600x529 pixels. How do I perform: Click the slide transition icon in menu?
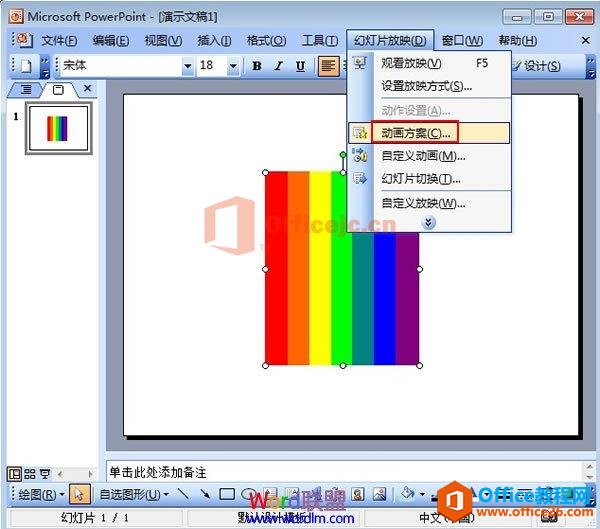coord(360,178)
